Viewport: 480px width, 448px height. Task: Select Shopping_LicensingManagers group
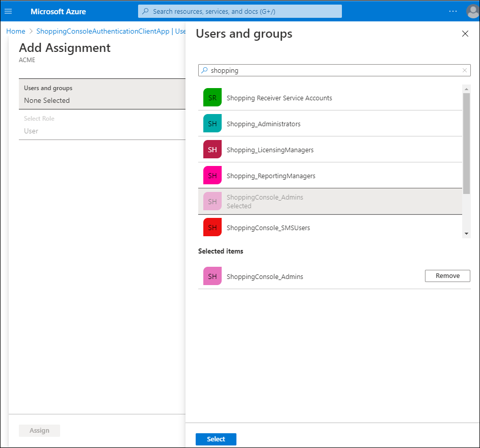[x=270, y=150]
